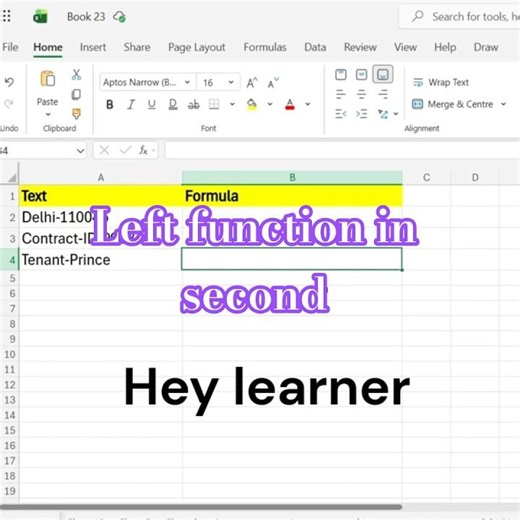The image size is (520, 520).
Task: Open font name Aptos Narrow dropdown
Action: point(187,82)
